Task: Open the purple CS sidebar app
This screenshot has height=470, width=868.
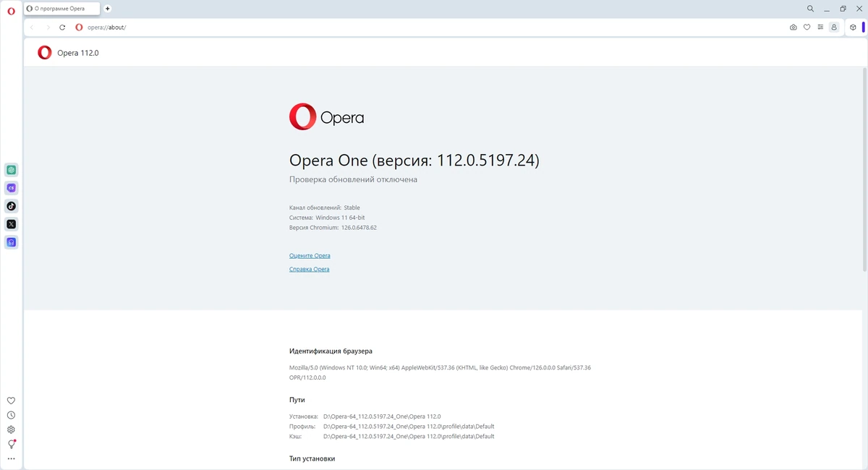Action: 12,188
